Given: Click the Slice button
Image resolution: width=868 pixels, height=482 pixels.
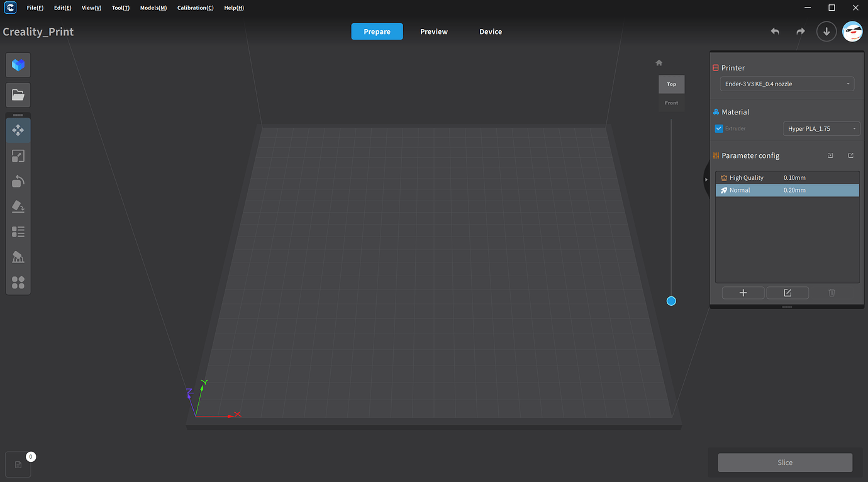Looking at the screenshot, I should (x=784, y=462).
